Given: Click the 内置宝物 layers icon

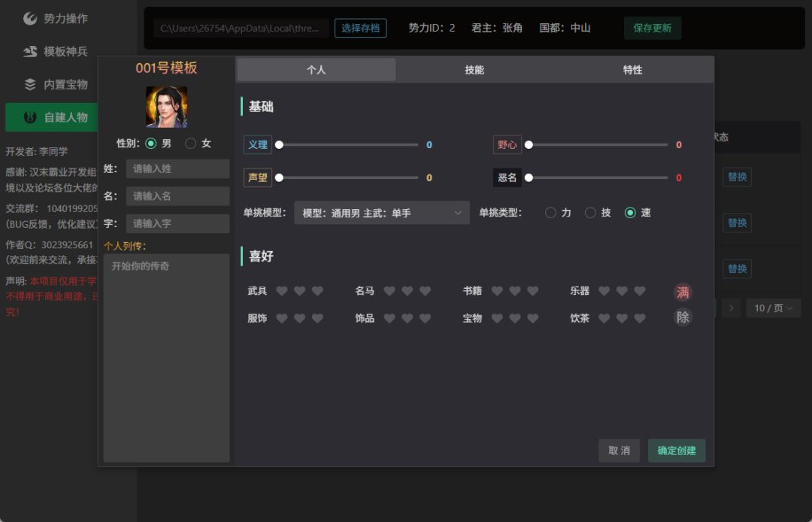Looking at the screenshot, I should coord(30,84).
